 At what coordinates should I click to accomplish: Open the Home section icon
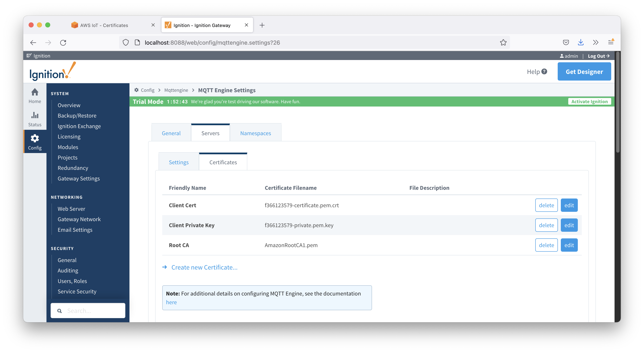(35, 92)
